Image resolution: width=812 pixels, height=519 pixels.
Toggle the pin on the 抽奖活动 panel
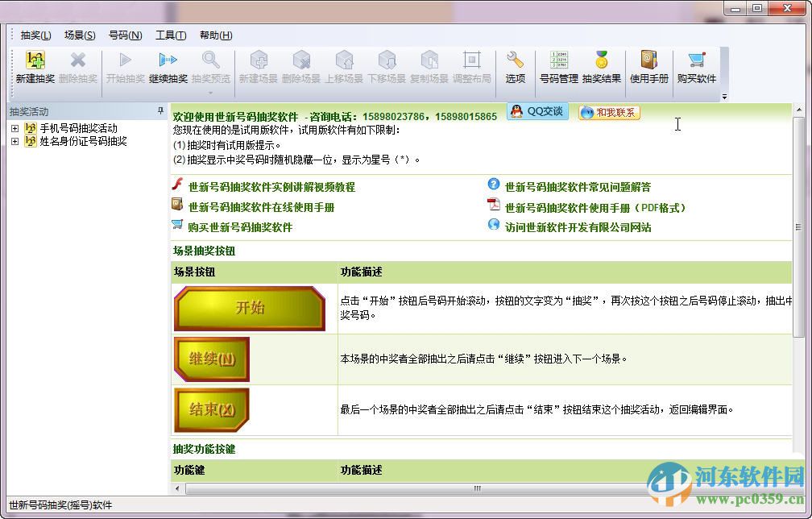click(x=159, y=111)
